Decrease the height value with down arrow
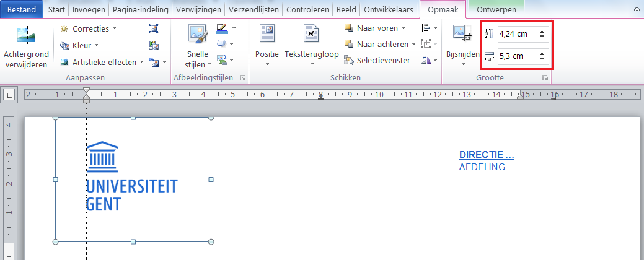Image resolution: width=644 pixels, height=260 pixels. 542,37
